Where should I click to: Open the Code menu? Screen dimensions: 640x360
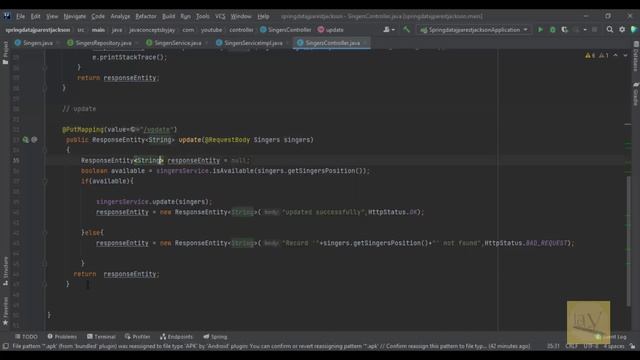click(98, 16)
